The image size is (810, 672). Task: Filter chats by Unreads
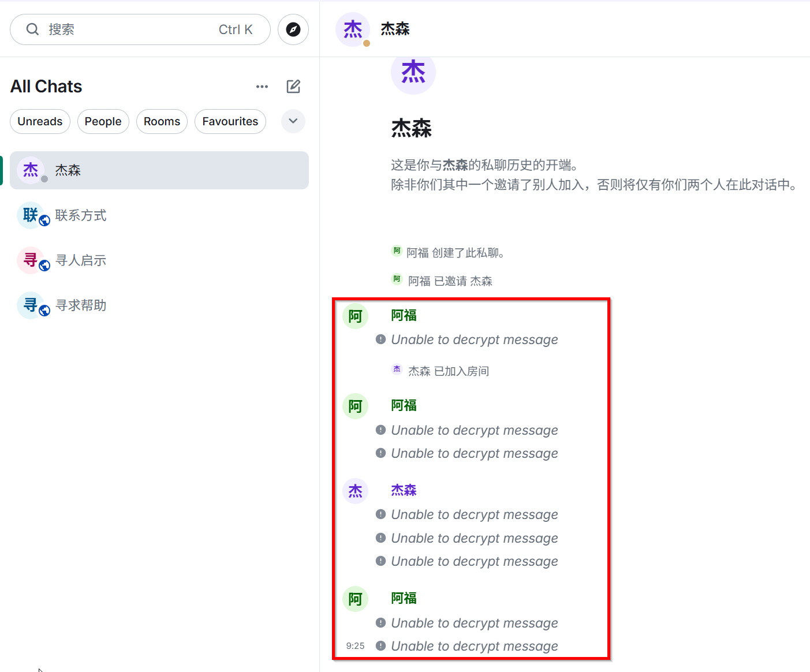pyautogui.click(x=40, y=121)
